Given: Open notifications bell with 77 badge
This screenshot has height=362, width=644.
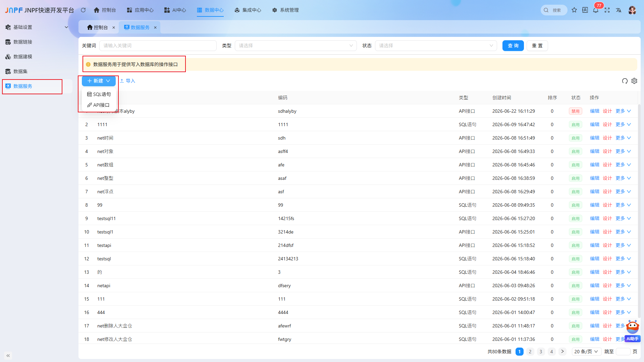Looking at the screenshot, I should [596, 10].
